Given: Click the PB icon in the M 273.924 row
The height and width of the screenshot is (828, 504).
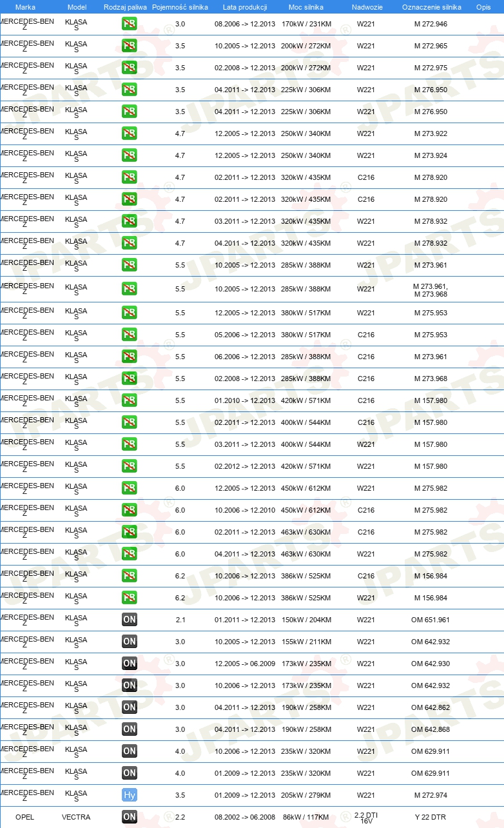Looking at the screenshot, I should (130, 155).
